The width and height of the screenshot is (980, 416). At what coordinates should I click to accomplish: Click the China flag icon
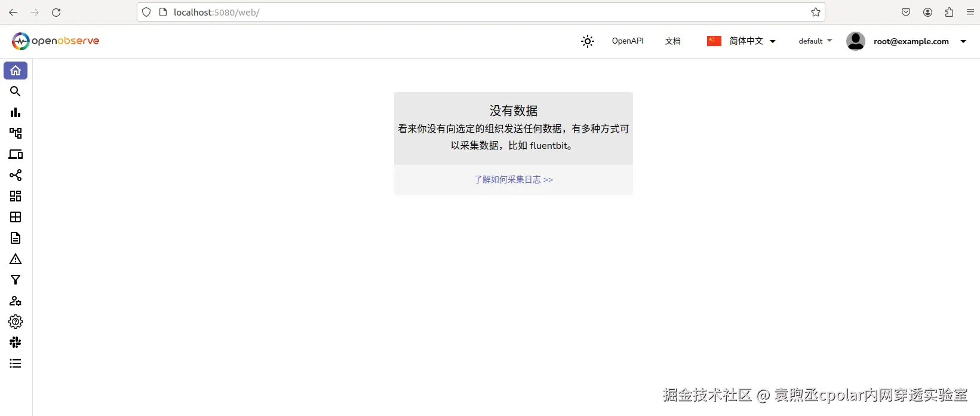[714, 41]
